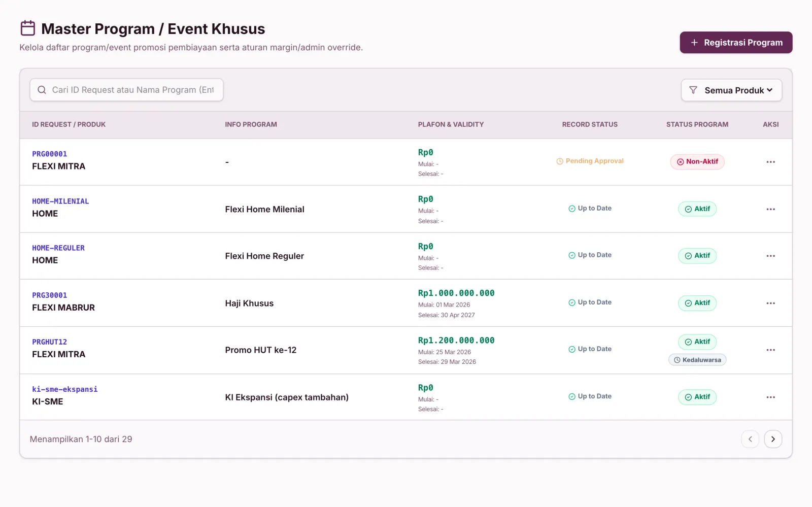The height and width of the screenshot is (507, 812).
Task: Click the KI Ekspansi (capex tambahan) text
Action: click(x=287, y=397)
